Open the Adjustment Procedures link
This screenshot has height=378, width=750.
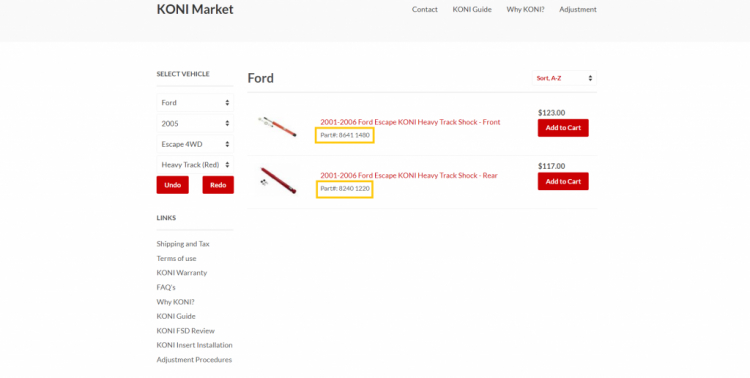coord(194,360)
